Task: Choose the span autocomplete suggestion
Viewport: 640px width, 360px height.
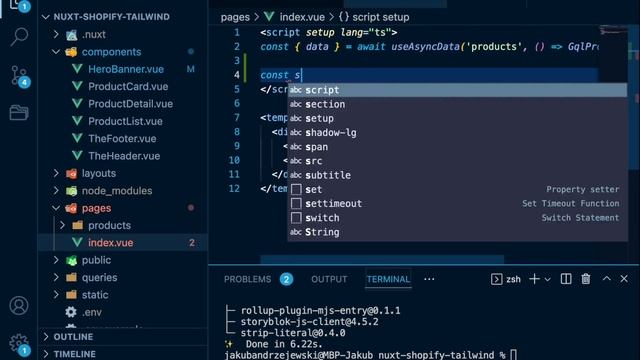Action: coord(457,147)
